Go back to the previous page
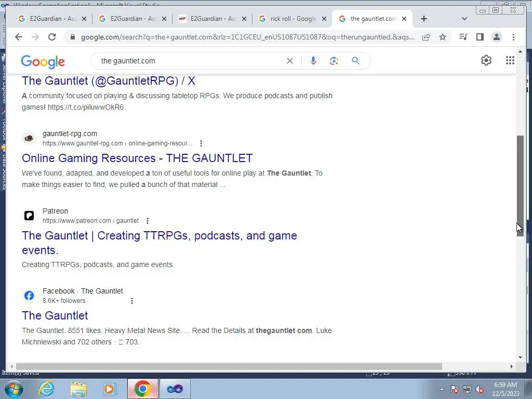 (19, 37)
